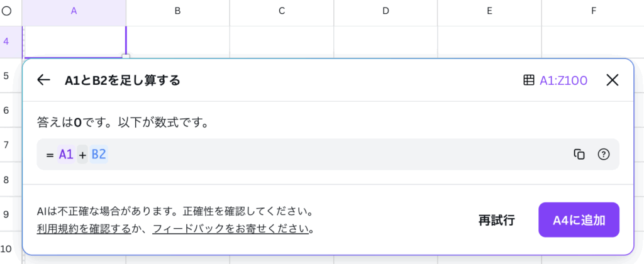
Task: Open formula help question mark icon
Action: coord(603,155)
